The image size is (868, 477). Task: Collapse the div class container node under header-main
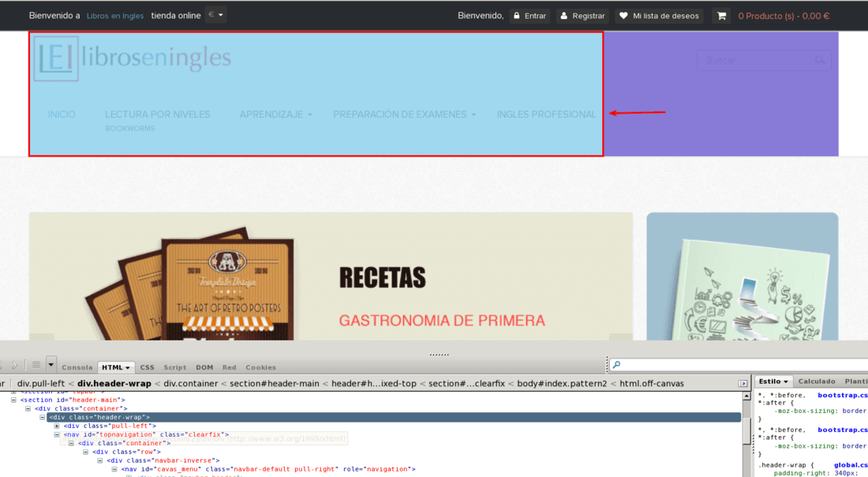(x=28, y=408)
